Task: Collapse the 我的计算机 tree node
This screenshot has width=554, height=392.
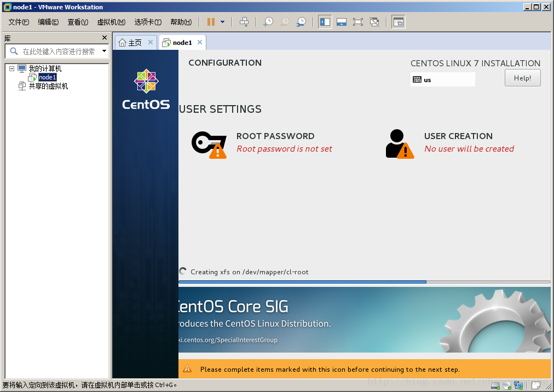Action: click(x=11, y=68)
